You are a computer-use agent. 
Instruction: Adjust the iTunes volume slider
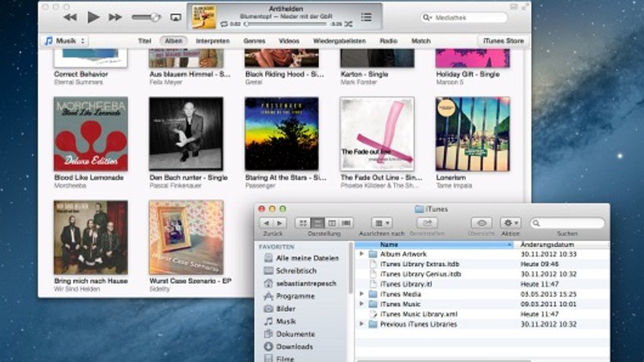click(x=145, y=17)
